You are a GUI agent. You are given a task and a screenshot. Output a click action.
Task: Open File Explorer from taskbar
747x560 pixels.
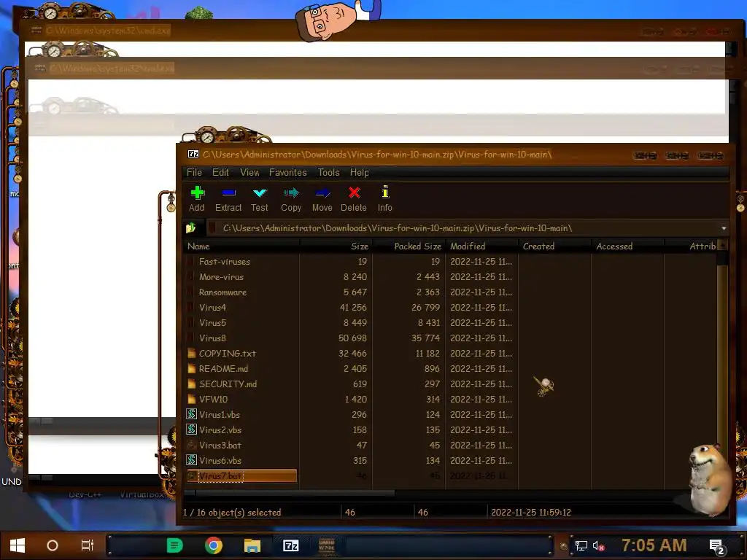tap(252, 545)
